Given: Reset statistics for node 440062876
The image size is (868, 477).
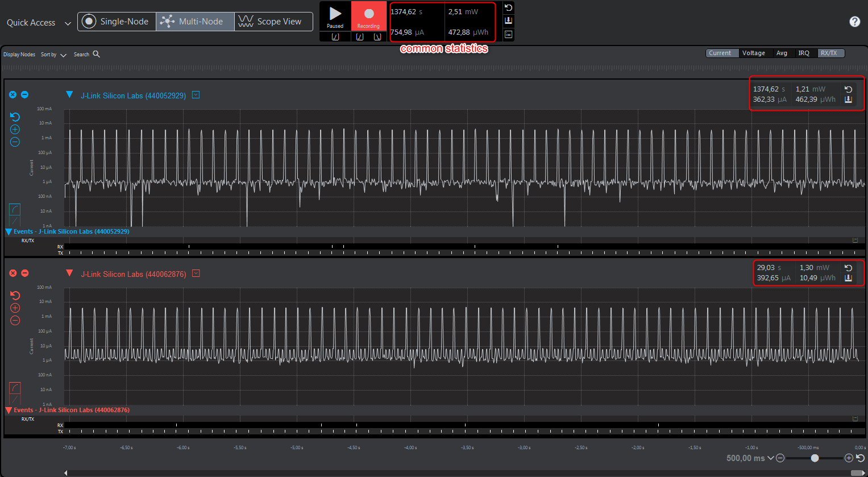Looking at the screenshot, I should [x=848, y=268].
